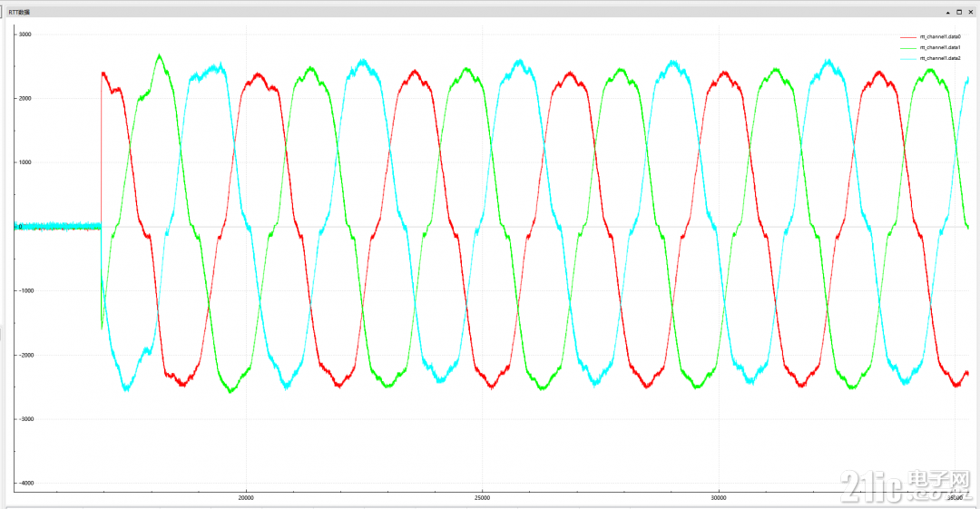Select the green line swatch in the legend
The height and width of the screenshot is (509, 980).
point(908,48)
